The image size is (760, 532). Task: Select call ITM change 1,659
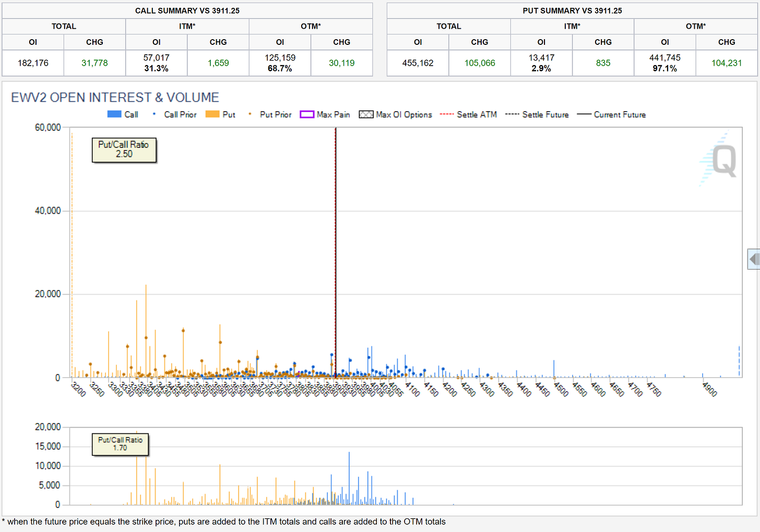click(218, 63)
